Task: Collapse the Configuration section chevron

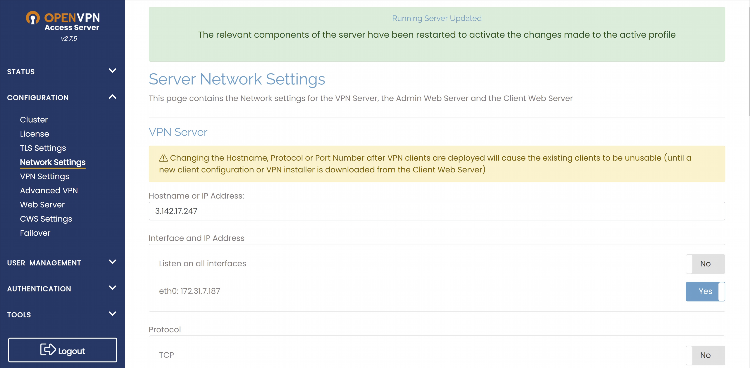Action: coord(112,97)
